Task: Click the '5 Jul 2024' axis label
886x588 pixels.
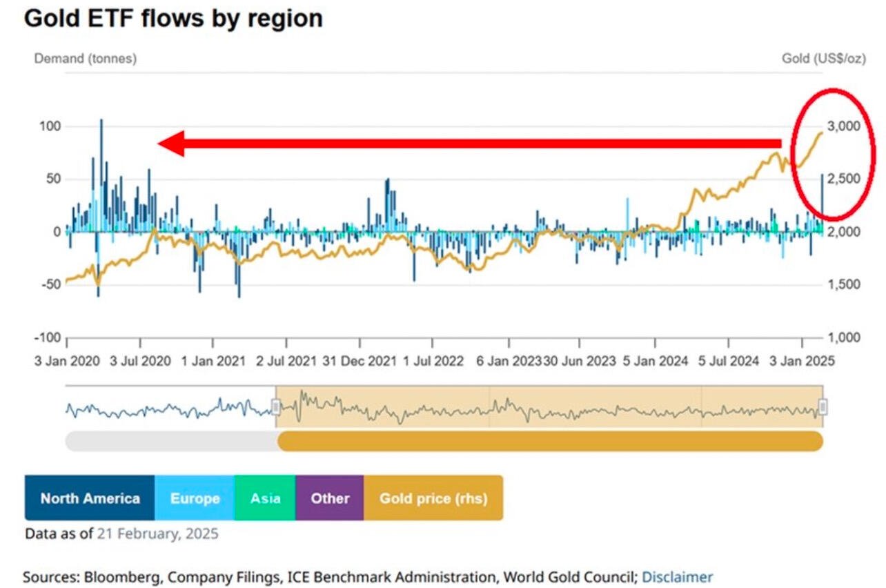Action: [x=729, y=361]
